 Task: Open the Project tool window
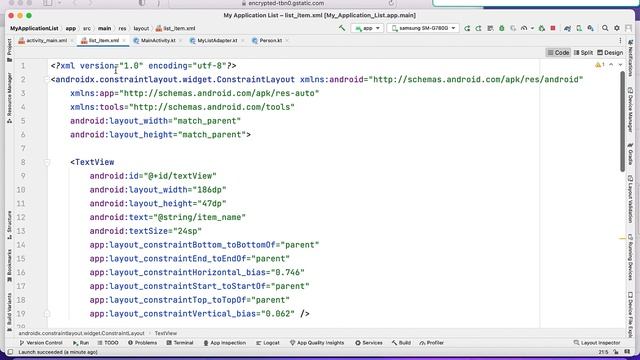click(x=9, y=50)
